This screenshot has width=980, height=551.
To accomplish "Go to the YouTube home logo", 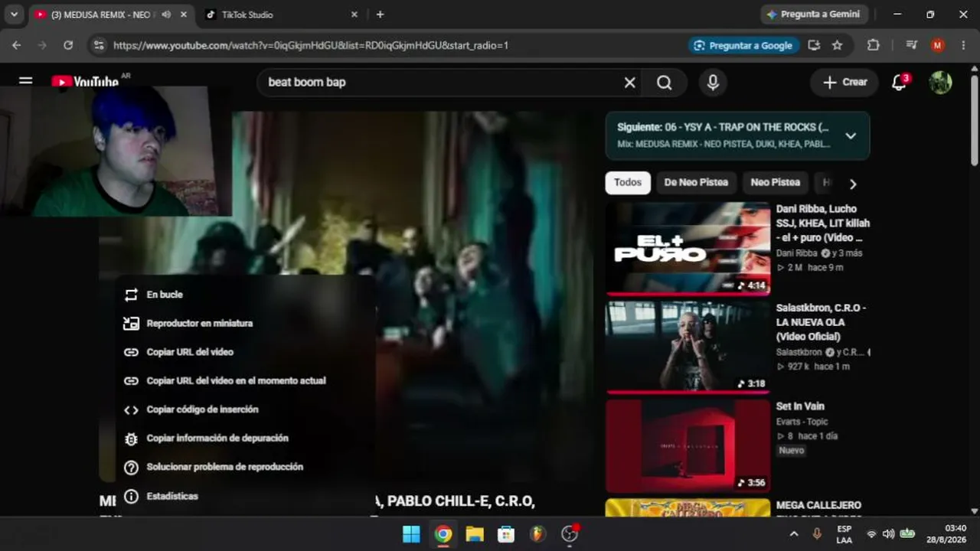I will 85,81.
